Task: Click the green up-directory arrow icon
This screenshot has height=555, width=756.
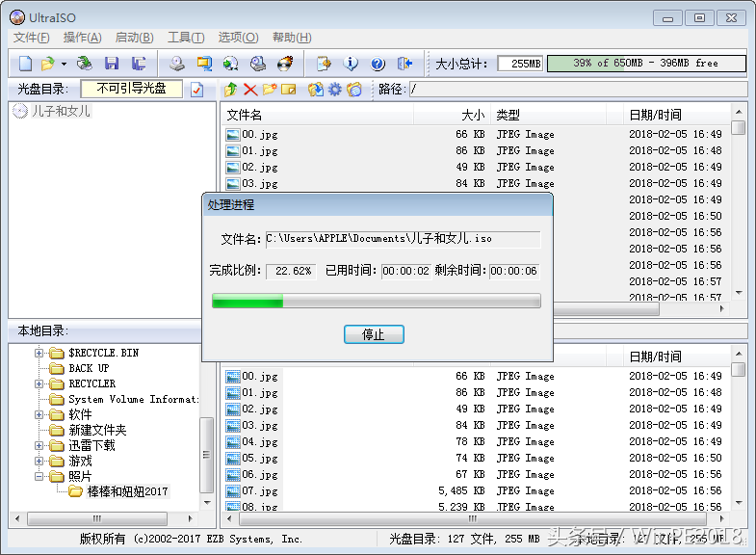Action: coord(231,90)
